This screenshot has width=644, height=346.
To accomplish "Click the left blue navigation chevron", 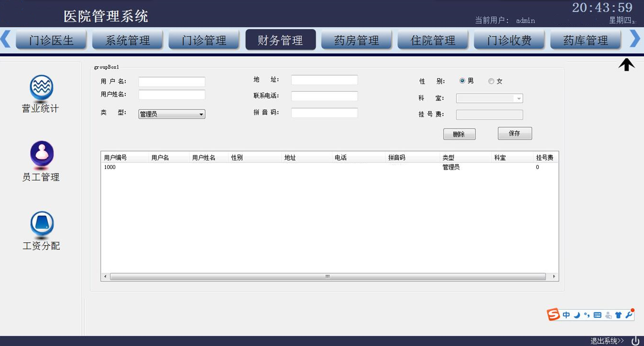I will click(6, 39).
